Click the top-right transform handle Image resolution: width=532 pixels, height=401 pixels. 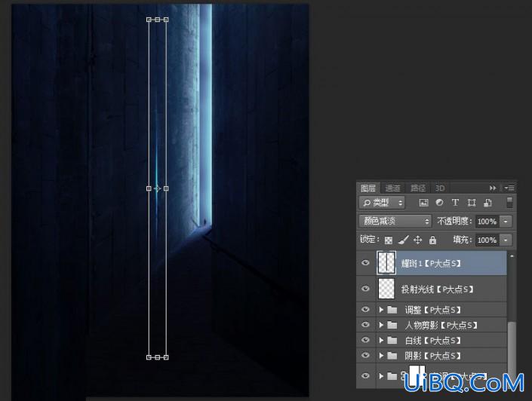tap(166, 20)
